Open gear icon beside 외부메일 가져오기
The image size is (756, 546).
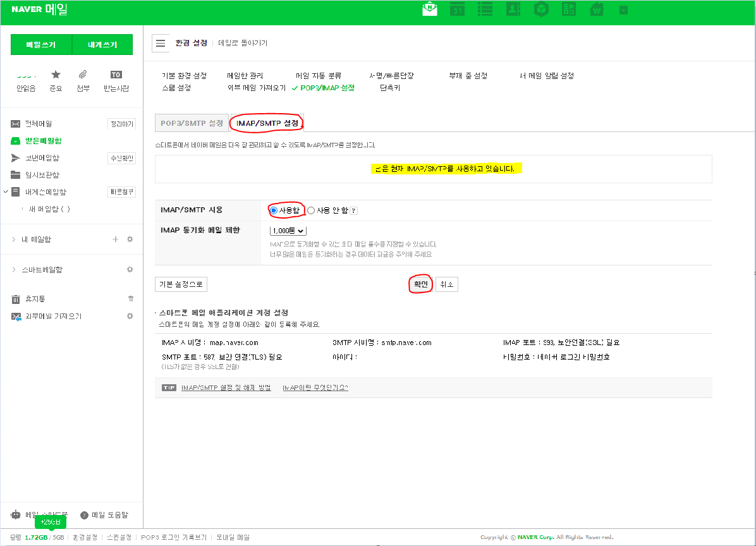[130, 316]
